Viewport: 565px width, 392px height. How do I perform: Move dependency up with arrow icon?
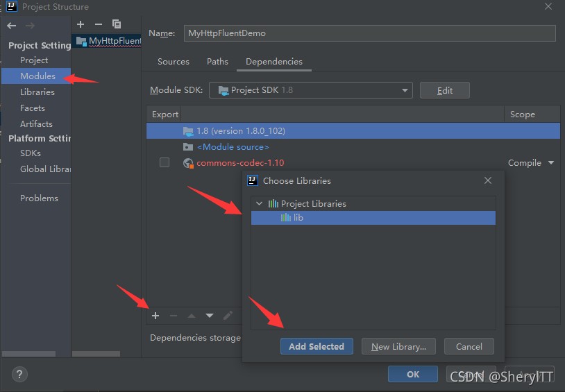pos(192,316)
